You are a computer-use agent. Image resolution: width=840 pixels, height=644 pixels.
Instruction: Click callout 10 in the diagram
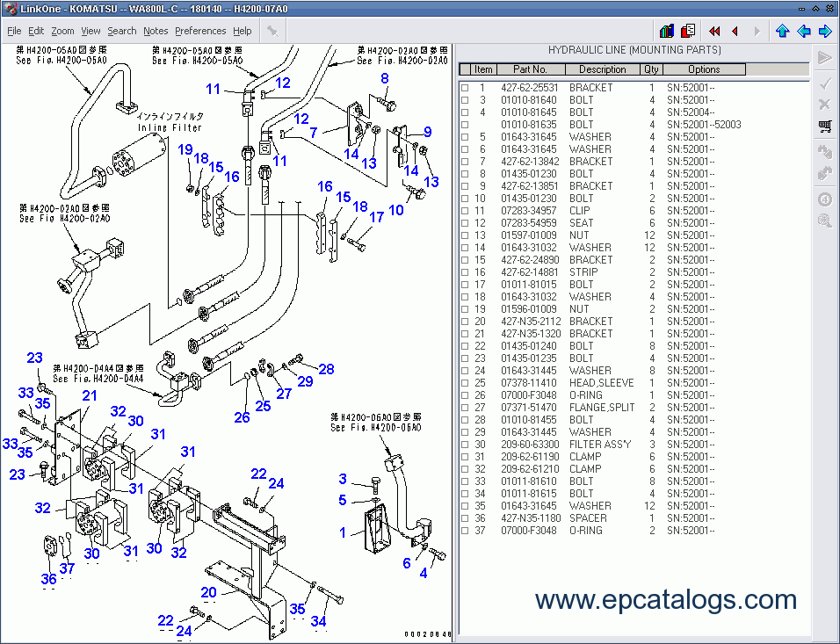(x=396, y=210)
